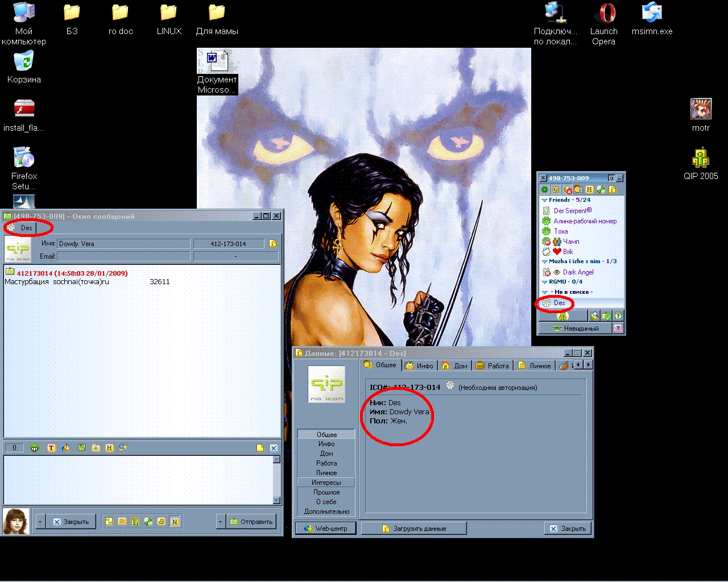
Task: Pin contact list with always-on-top icon
Action: pos(611,178)
